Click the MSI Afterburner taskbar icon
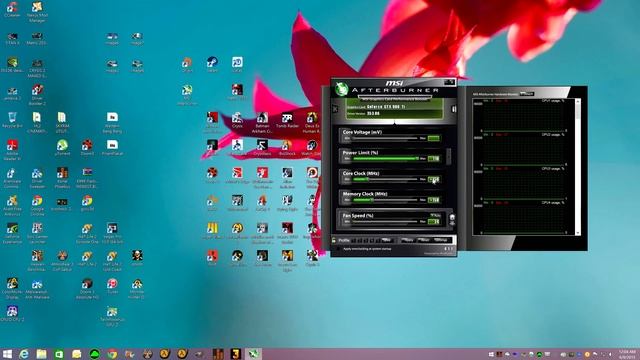 tap(253, 354)
